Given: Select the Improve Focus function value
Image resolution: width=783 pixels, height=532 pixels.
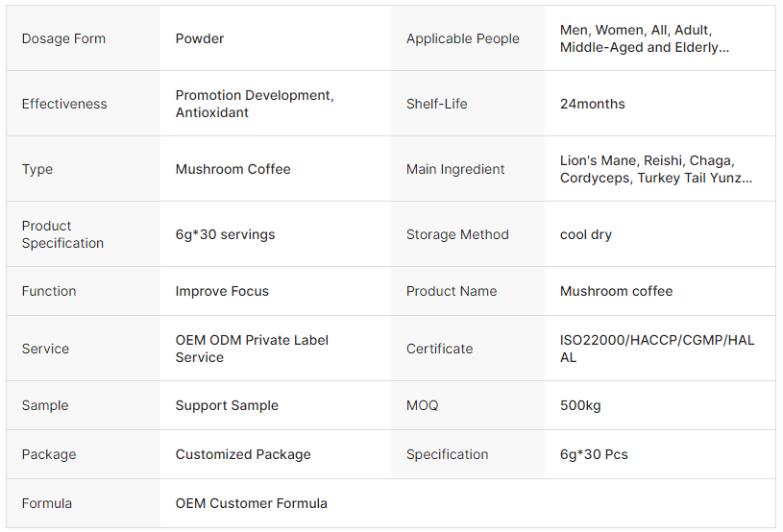Looking at the screenshot, I should click(222, 291).
